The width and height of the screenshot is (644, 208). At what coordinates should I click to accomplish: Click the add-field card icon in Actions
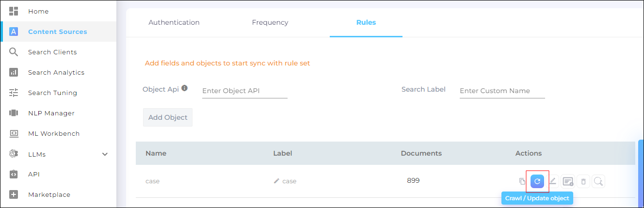568,181
